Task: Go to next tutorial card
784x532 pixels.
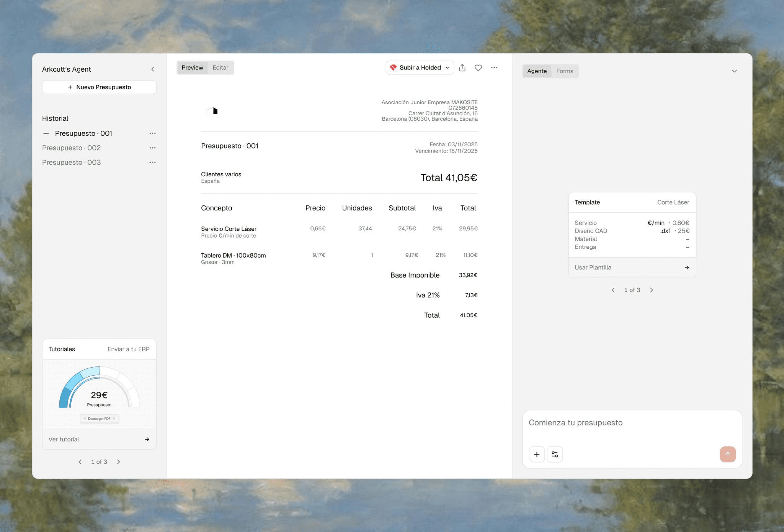Action: (118, 462)
